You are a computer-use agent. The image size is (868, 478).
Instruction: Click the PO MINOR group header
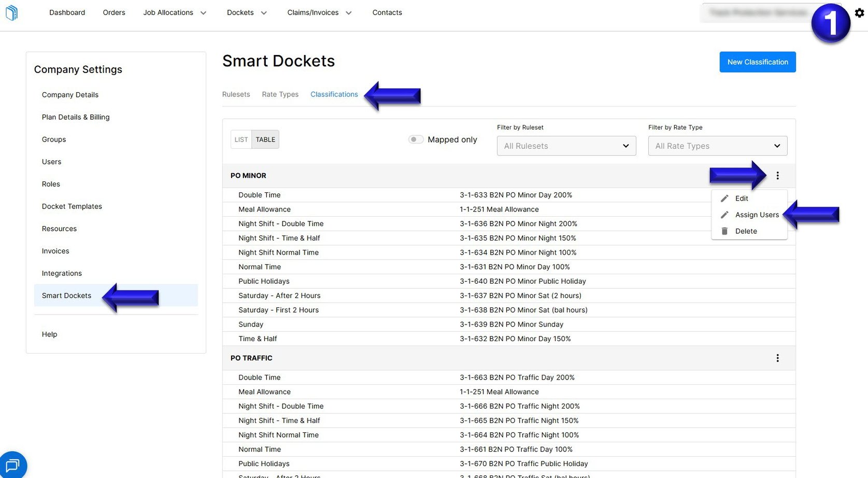point(509,176)
